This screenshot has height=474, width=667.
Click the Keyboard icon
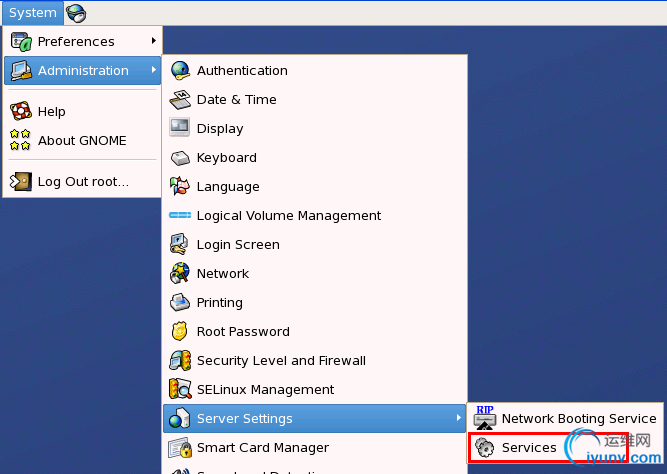tap(180, 158)
